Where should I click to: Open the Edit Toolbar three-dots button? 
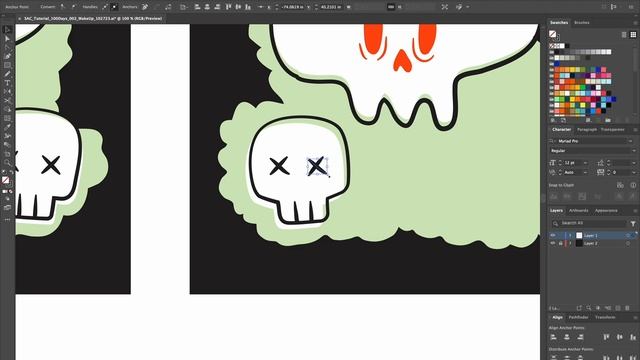click(x=7, y=220)
